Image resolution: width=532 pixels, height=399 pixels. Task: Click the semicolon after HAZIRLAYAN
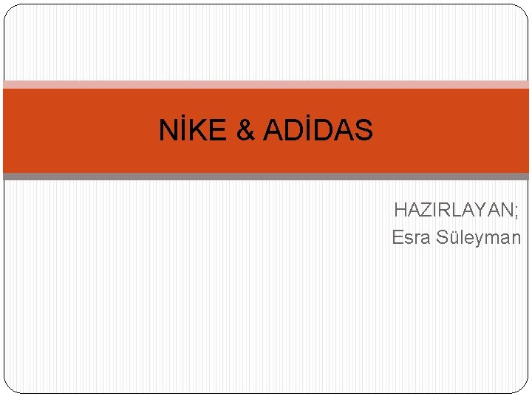tap(516, 212)
